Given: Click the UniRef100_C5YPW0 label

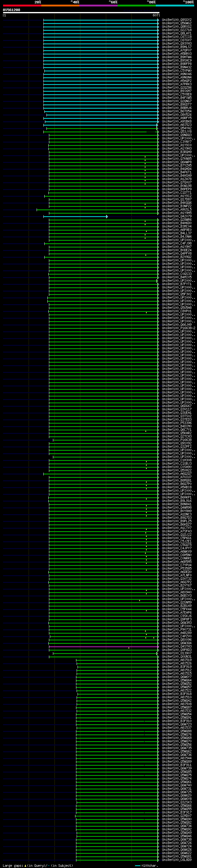Looking at the screenshot, I should [176, 71].
